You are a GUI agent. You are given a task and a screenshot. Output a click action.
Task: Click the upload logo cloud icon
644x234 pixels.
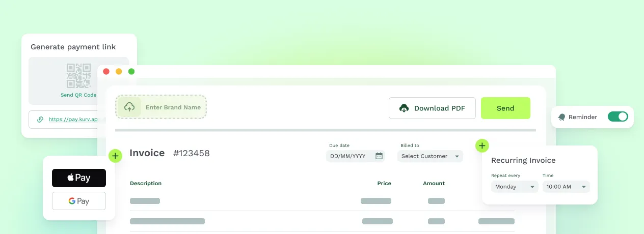point(129,107)
